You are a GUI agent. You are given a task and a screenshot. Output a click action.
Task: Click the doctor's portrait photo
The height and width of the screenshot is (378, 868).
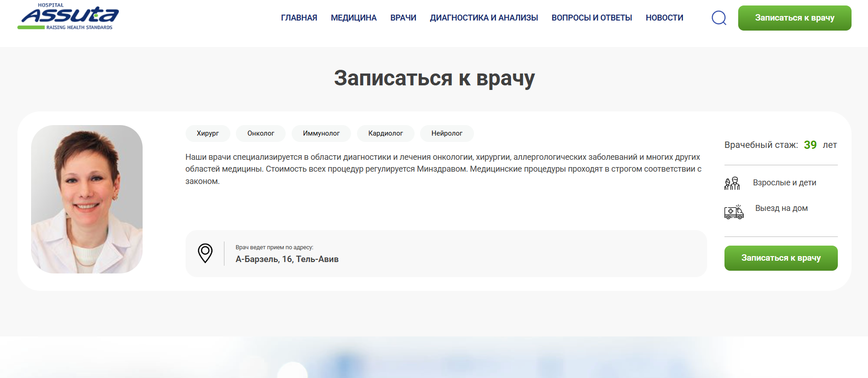click(x=87, y=199)
